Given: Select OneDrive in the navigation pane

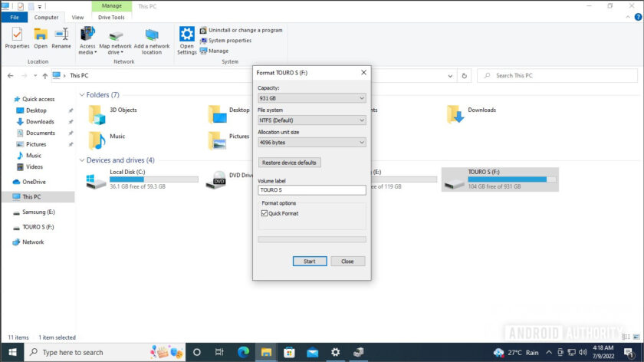Looking at the screenshot, I should click(34, 182).
